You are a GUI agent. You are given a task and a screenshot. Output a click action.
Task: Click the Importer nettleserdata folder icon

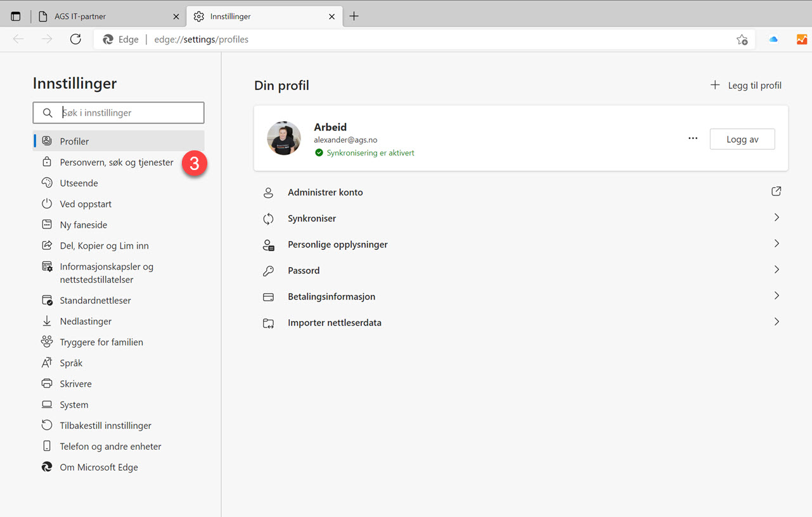268,323
